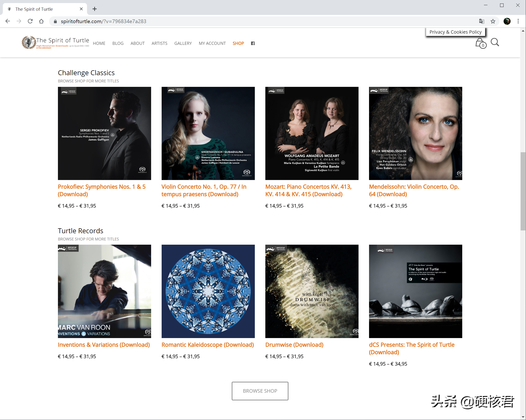The height and width of the screenshot is (420, 526).
Task: Open Drumwise download link
Action: (x=294, y=345)
